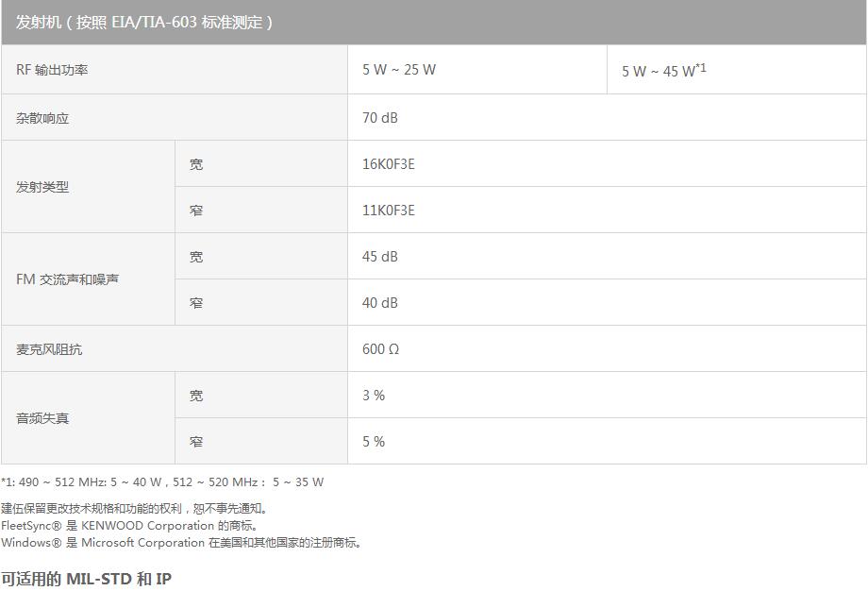Click the 600 Ω impedance value

coord(380,349)
